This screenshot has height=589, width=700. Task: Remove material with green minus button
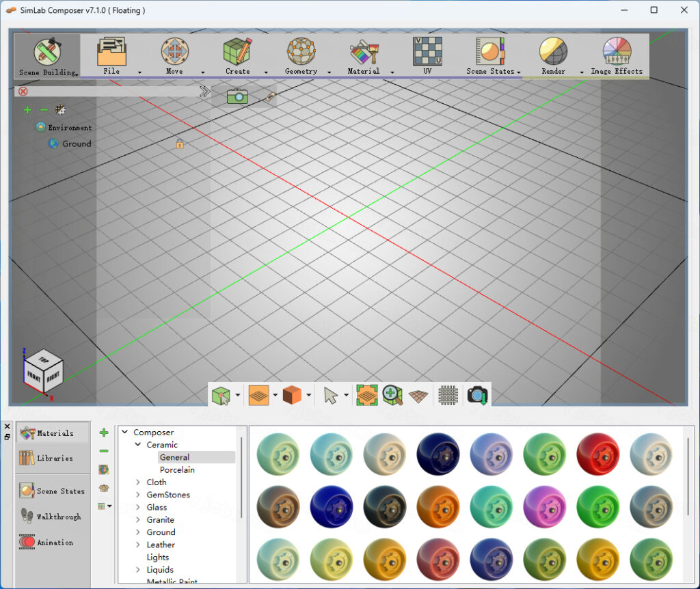(104, 451)
